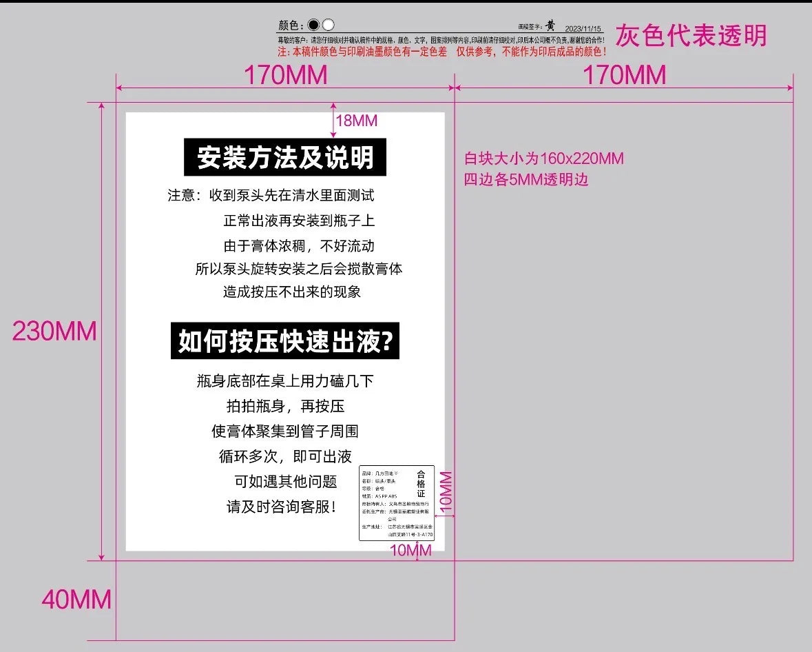Click the 18MM top margin label
This screenshot has width=812, height=652.
click(x=356, y=121)
